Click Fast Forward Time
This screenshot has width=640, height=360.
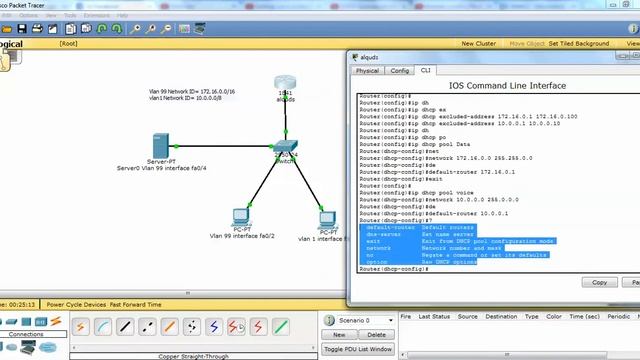[x=136, y=304]
